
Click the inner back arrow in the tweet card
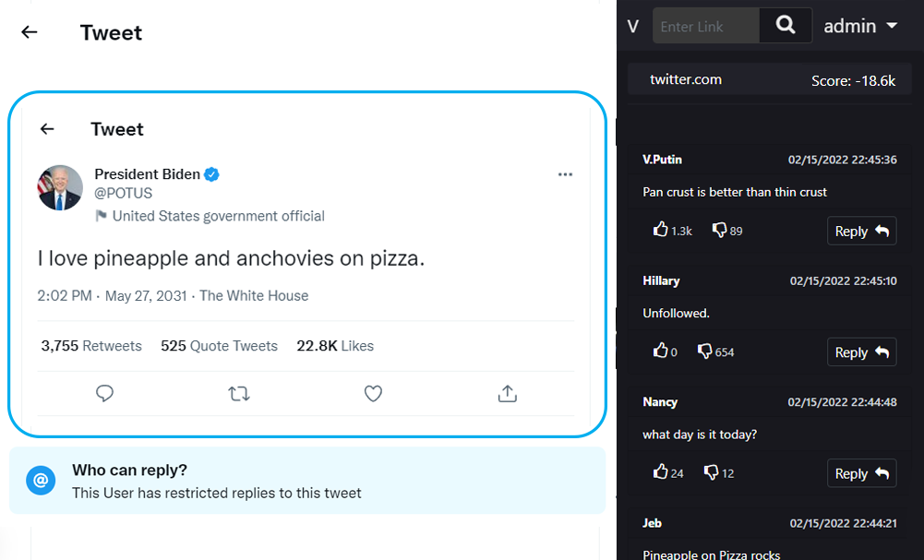[47, 129]
